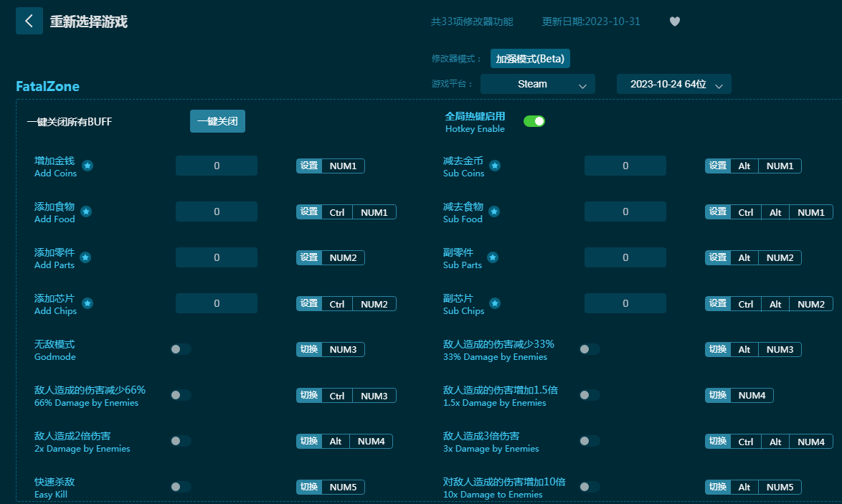Screen dimensions: 842x504
Task: Expand the 2023-10-24 64-bit version dropdown
Action: (673, 84)
